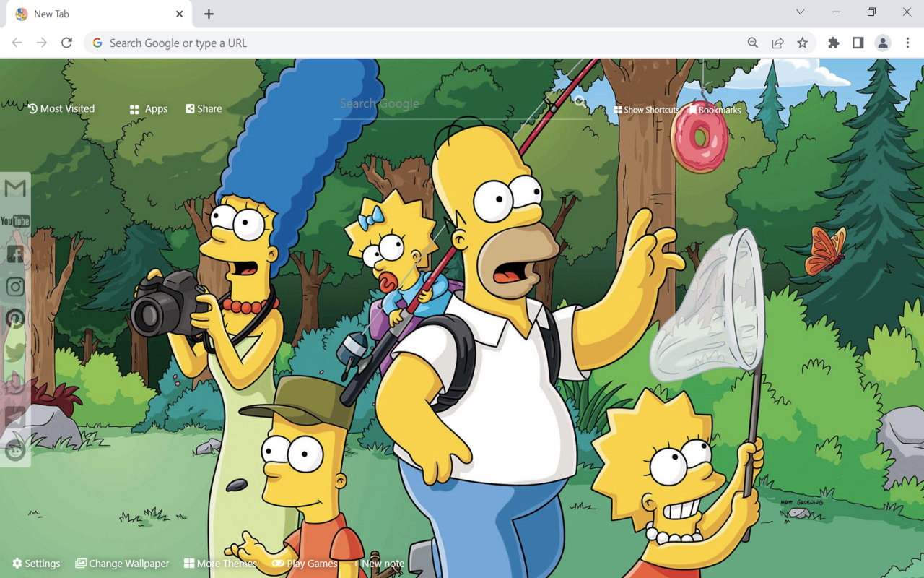Open YouTube from the sidebar
Image resolution: width=924 pixels, height=578 pixels.
pyautogui.click(x=14, y=221)
